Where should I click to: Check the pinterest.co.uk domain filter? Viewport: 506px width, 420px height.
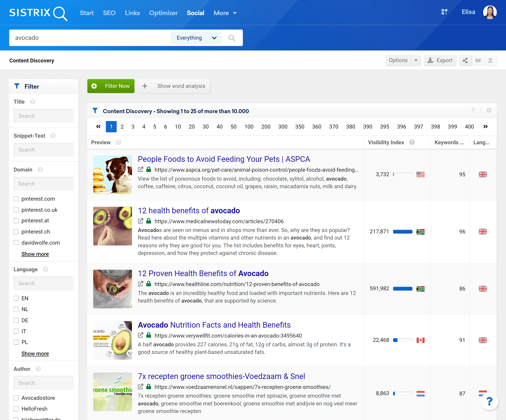click(16, 210)
